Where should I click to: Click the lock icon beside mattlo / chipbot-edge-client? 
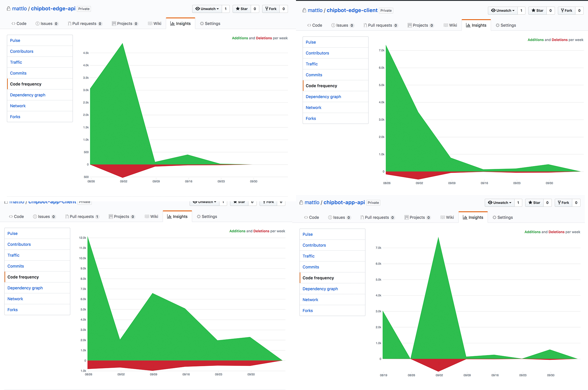coord(304,10)
